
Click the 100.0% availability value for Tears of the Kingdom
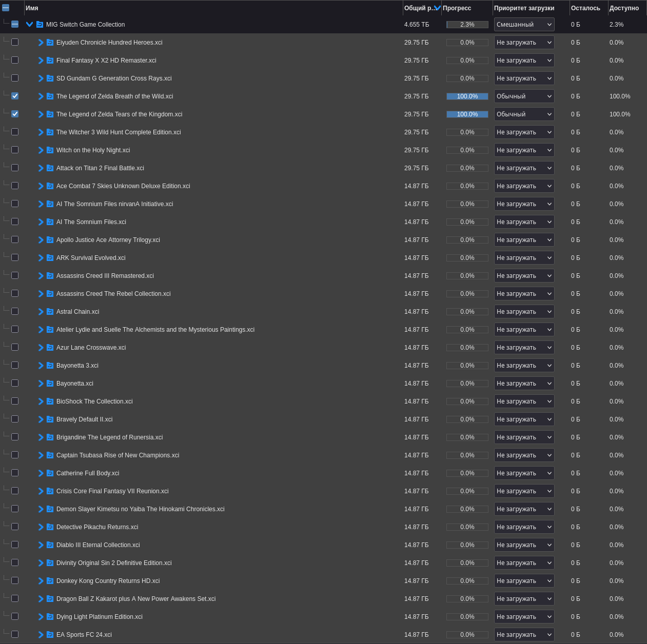coord(620,114)
